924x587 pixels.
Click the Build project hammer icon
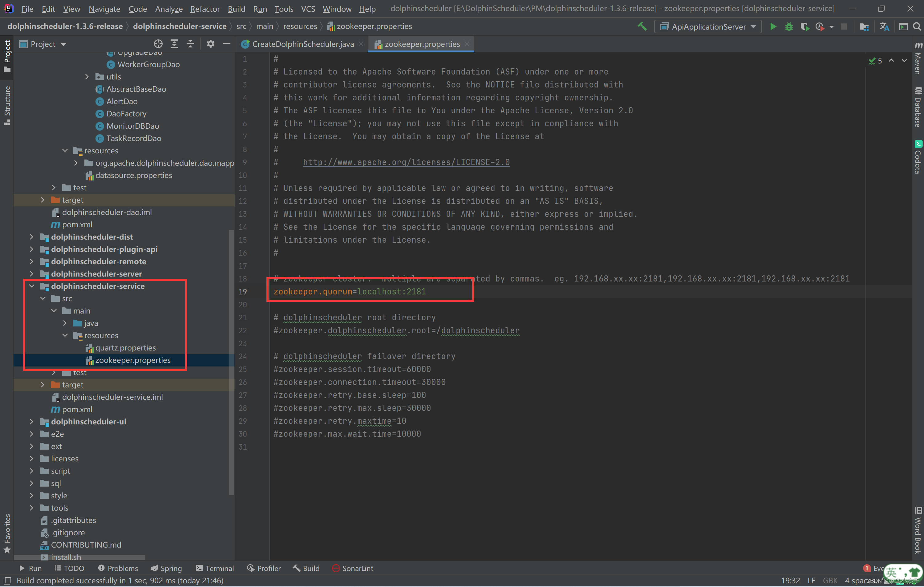tap(642, 26)
